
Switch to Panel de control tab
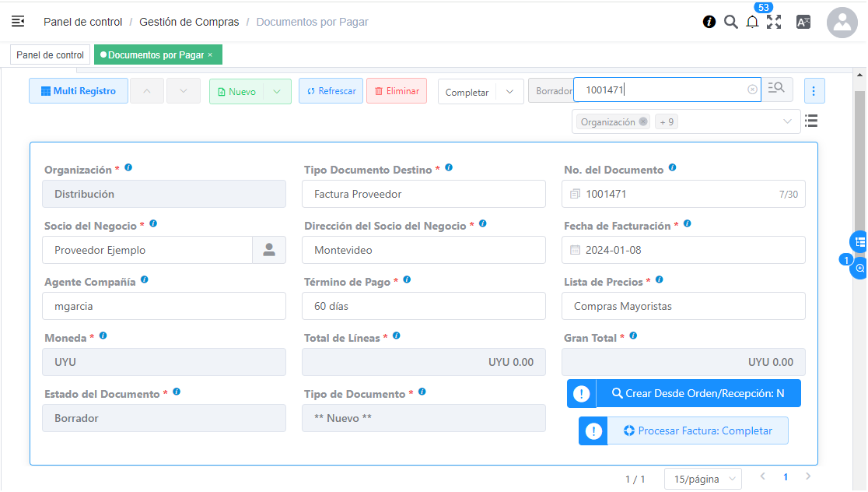coord(50,55)
